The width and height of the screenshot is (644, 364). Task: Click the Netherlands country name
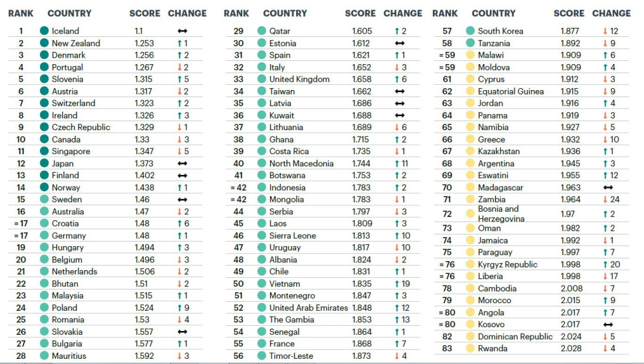pyautogui.click(x=75, y=271)
